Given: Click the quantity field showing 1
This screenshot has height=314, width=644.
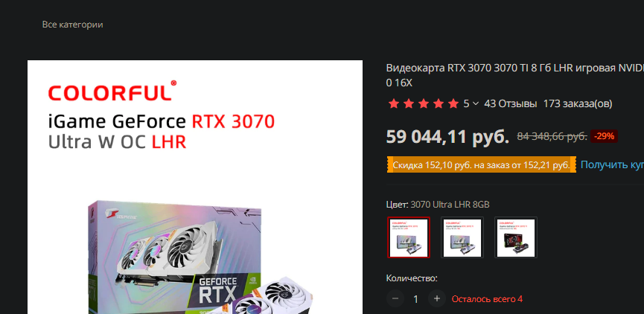Looking at the screenshot, I should click(x=416, y=299).
